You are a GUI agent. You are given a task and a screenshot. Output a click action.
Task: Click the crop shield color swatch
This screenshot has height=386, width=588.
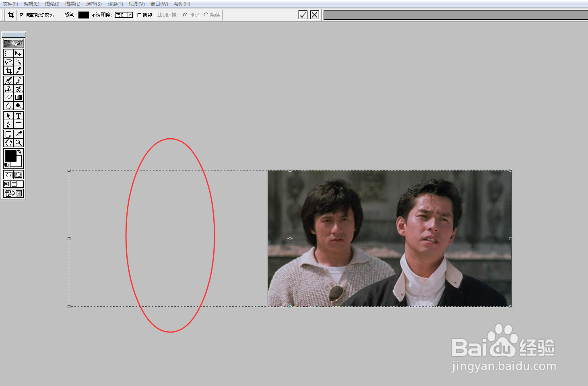click(x=84, y=15)
